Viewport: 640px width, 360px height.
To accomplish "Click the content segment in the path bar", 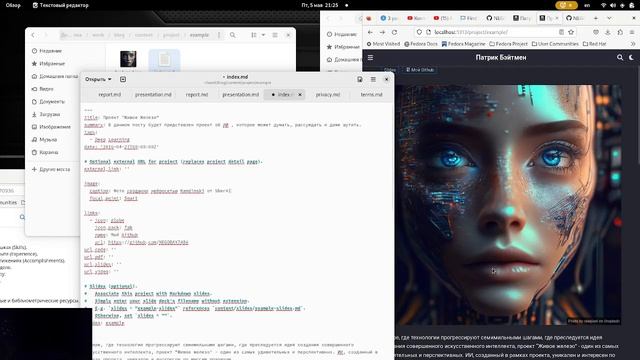I will [x=144, y=35].
